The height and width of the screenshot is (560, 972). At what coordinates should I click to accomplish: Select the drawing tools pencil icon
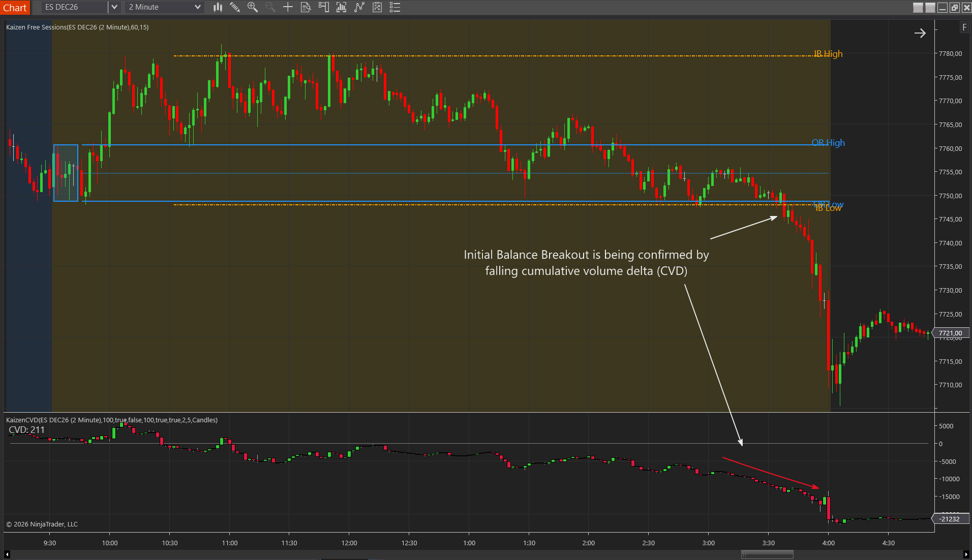coord(235,7)
